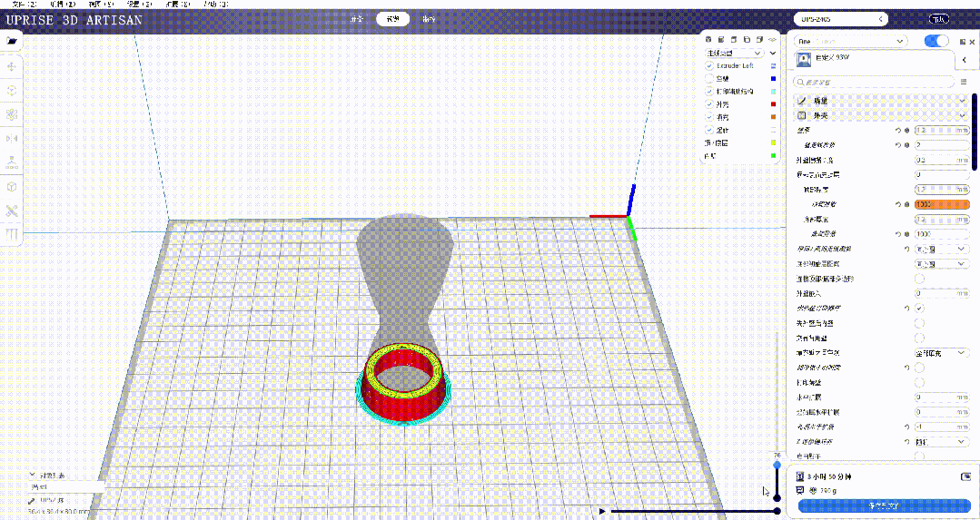Uncheck the Extruder Left checkbox
This screenshot has width=980, height=520.
coord(710,66)
